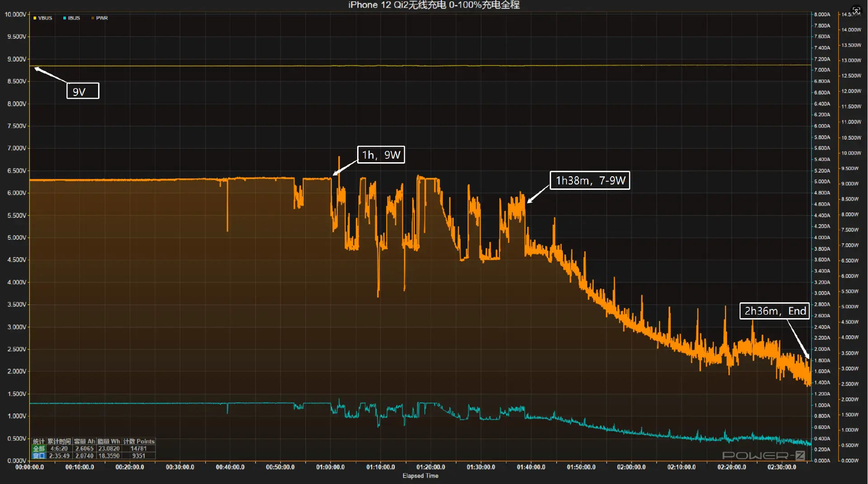This screenshot has height=484, width=868.
Task: Click the 01:00:00.0 time axis tick
Action: (x=330, y=467)
